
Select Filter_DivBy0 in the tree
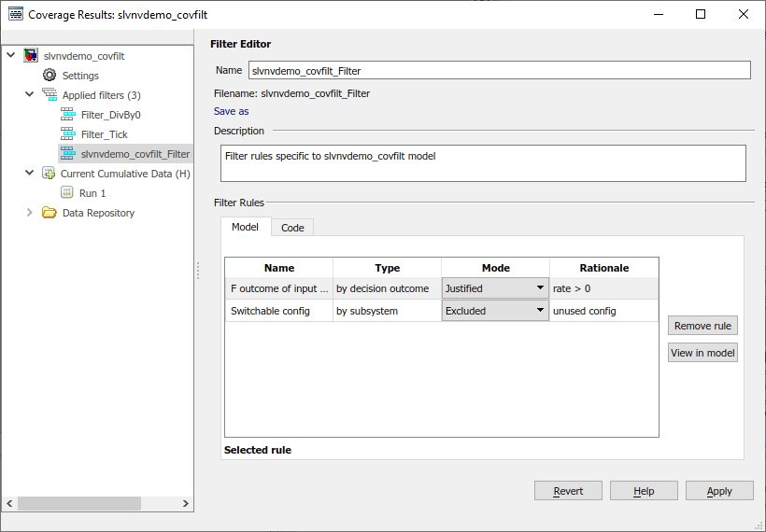[x=111, y=115]
